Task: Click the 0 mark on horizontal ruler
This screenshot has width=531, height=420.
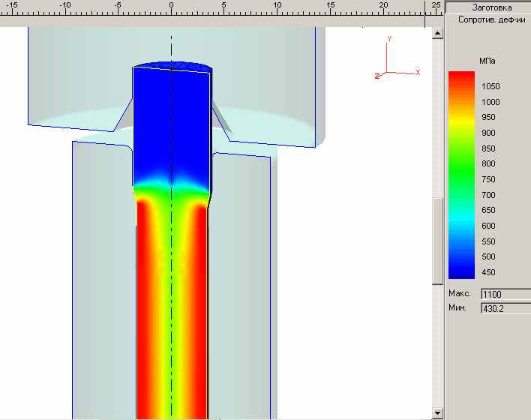Action: coord(171,5)
